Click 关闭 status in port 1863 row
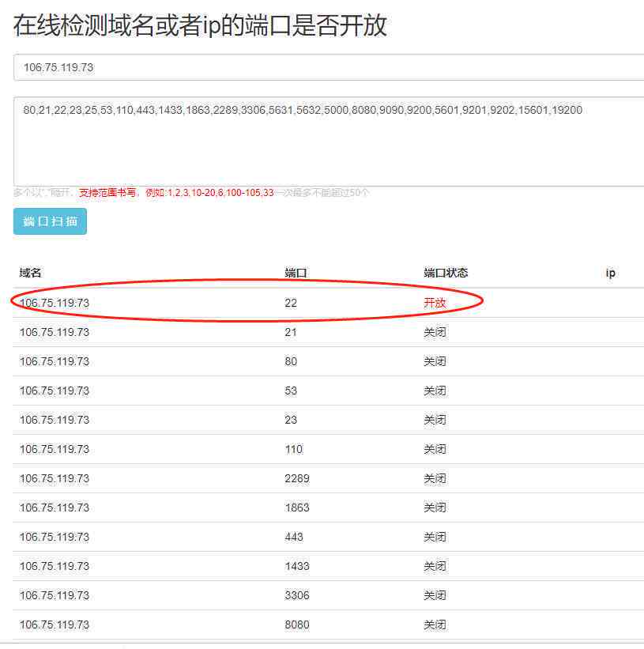 pos(435,508)
